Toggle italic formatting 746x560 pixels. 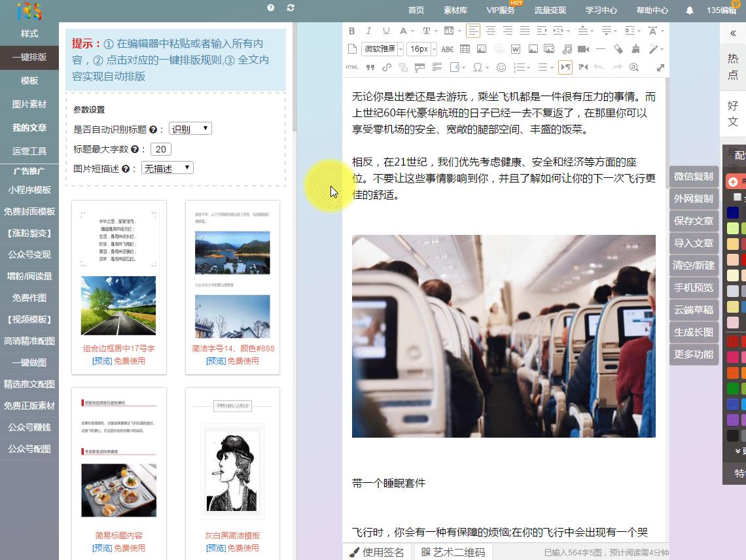368,31
